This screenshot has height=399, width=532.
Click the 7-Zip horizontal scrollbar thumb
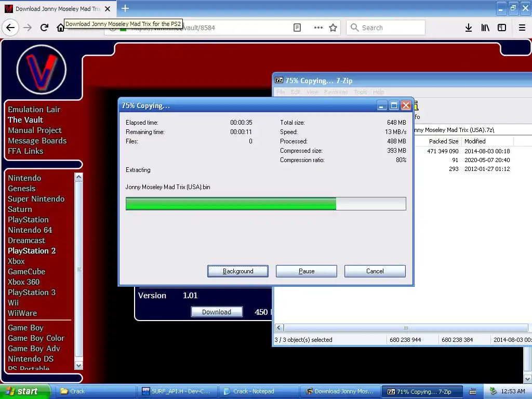pyautogui.click(x=406, y=328)
